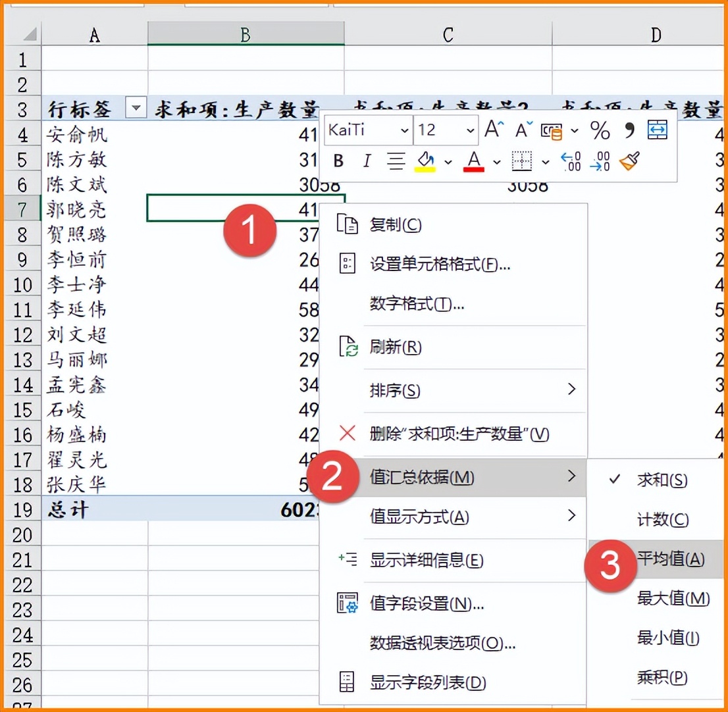Expand the 排序 submenu
Viewport: 728px width, 712px height.
pos(395,390)
